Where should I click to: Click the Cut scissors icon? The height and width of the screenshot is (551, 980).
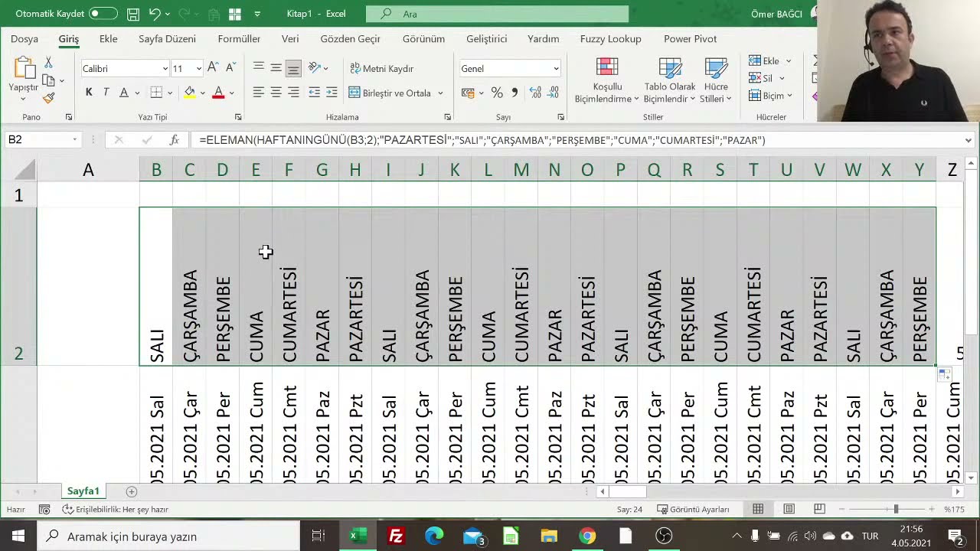[x=48, y=62]
